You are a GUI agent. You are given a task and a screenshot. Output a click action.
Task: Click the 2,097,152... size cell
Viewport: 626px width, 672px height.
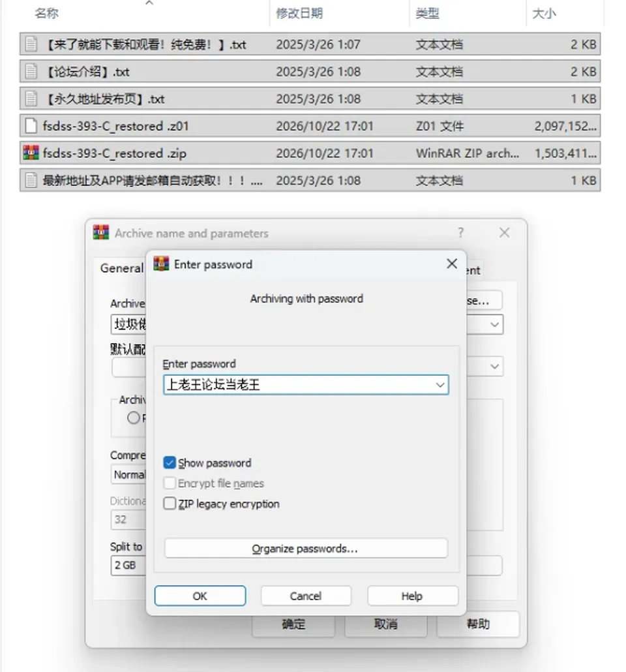point(565,126)
